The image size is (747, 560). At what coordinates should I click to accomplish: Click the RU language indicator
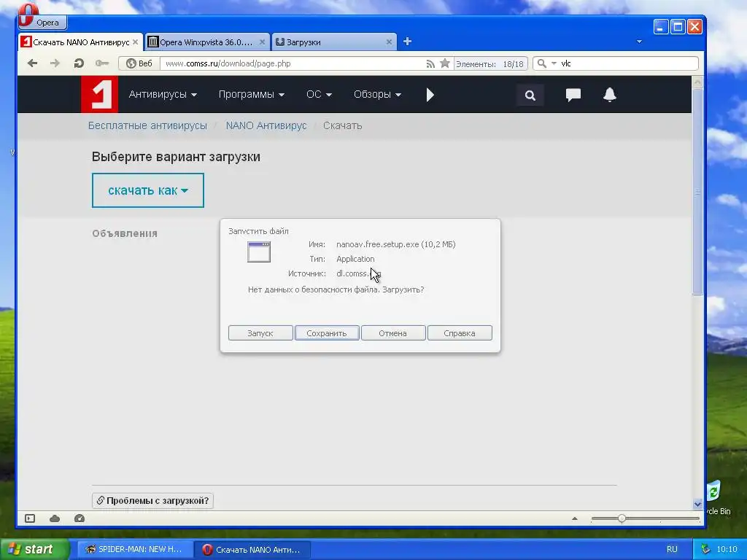pos(672,549)
